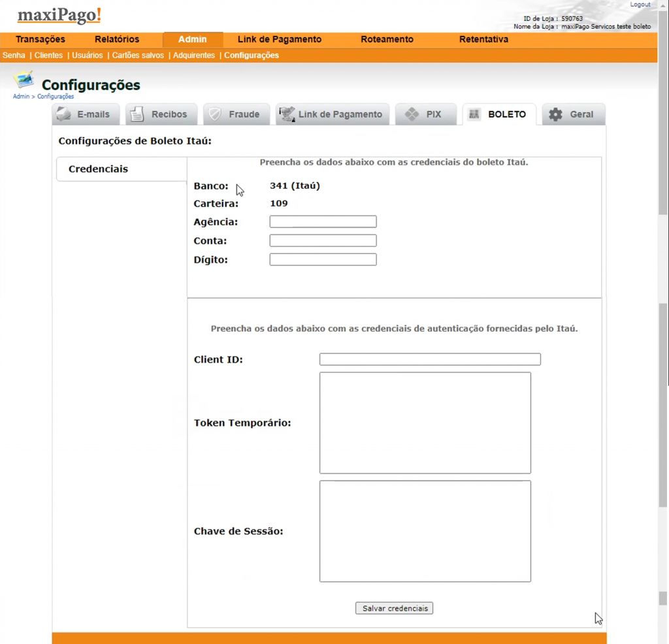This screenshot has width=669, height=644.
Task: Click inside the Token Temporário text area
Action: 425,423
